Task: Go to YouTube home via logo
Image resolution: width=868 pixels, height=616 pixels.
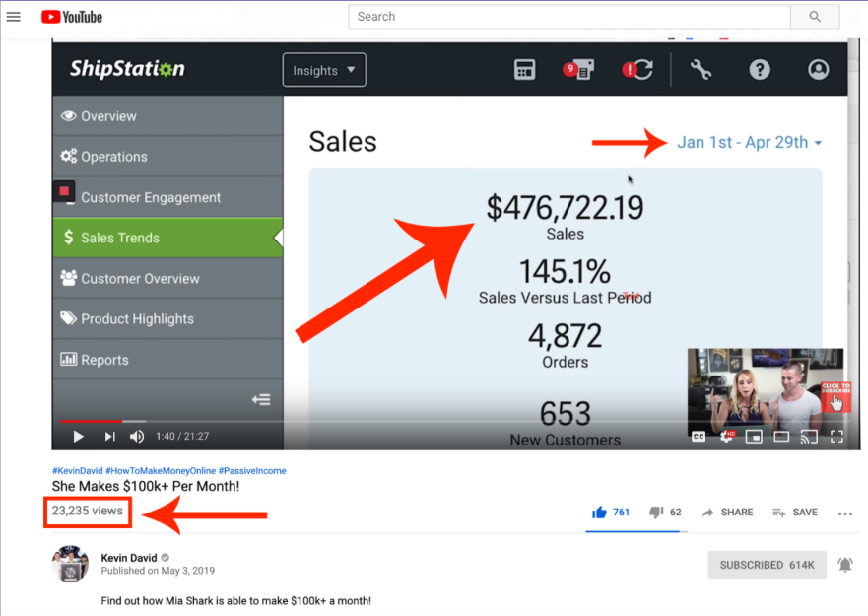Action: pyautogui.click(x=72, y=17)
